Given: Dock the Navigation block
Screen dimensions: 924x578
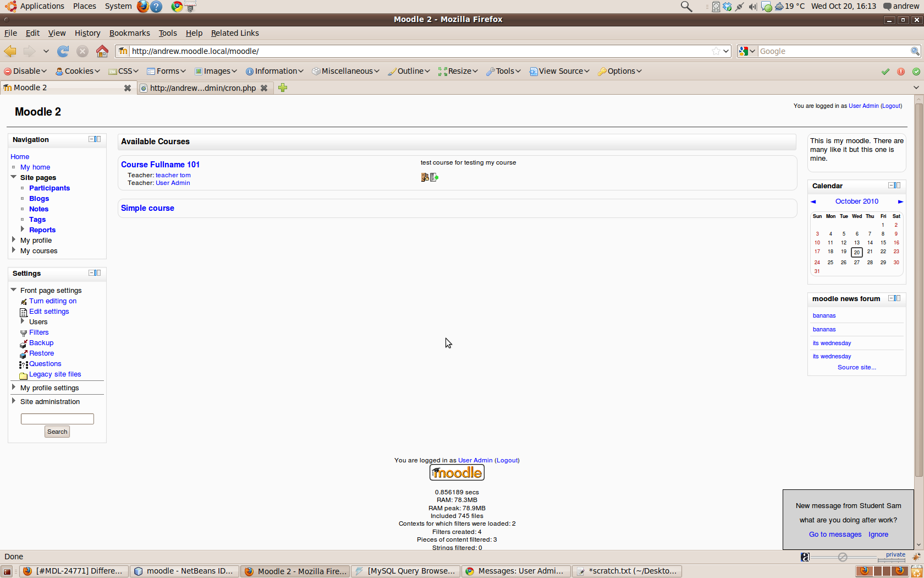Looking at the screenshot, I should [98, 139].
